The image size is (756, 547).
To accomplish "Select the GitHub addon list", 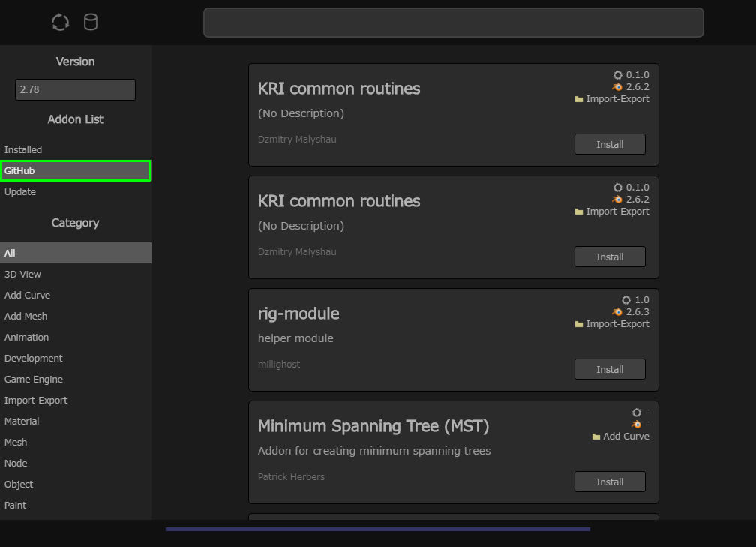I will (x=76, y=171).
